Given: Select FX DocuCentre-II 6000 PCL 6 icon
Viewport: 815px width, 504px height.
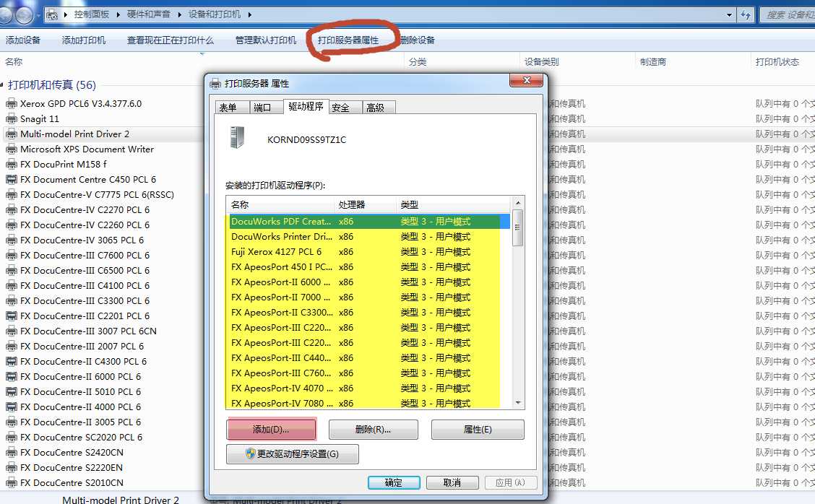Looking at the screenshot, I should tap(11, 376).
